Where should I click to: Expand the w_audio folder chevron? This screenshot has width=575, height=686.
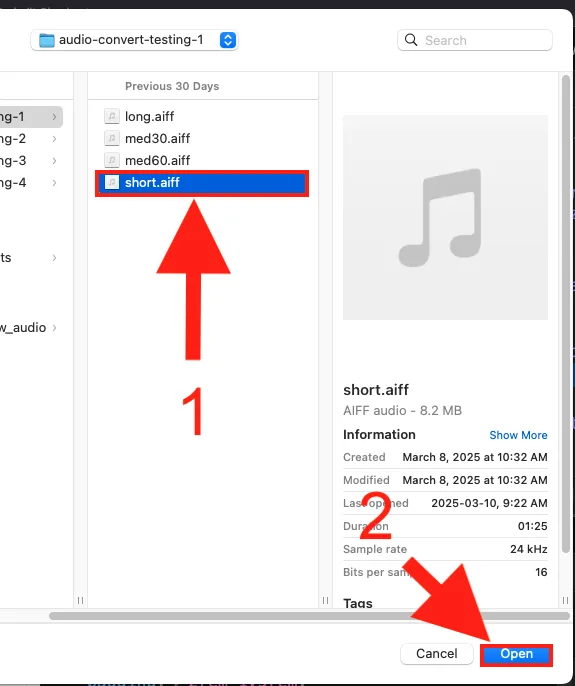point(54,327)
